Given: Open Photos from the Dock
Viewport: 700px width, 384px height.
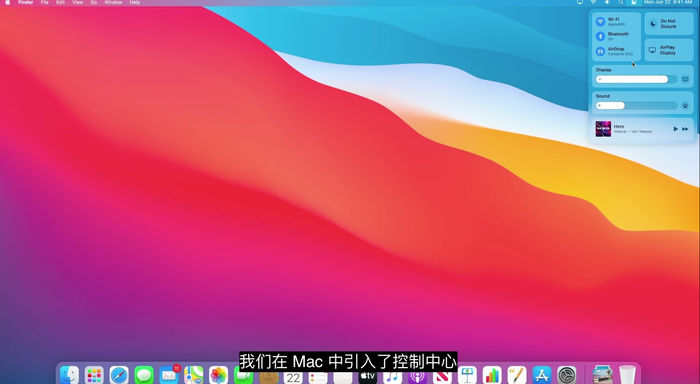Looking at the screenshot, I should (x=218, y=375).
